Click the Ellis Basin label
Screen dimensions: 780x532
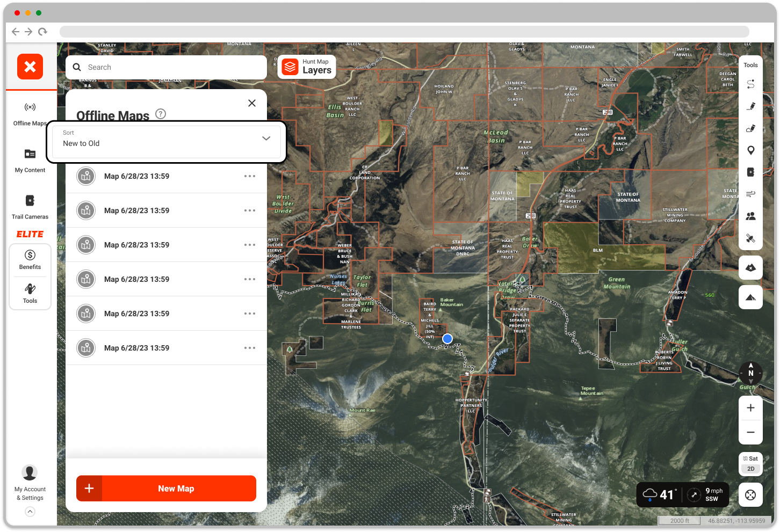(x=335, y=111)
